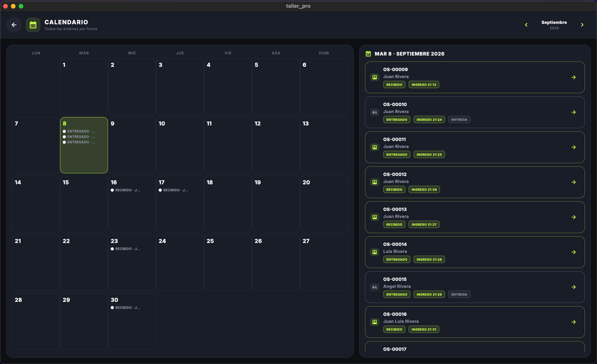Screen dimensions: 597x364
Task: Click the device icon on order OS-00009
Action: pos(375,77)
